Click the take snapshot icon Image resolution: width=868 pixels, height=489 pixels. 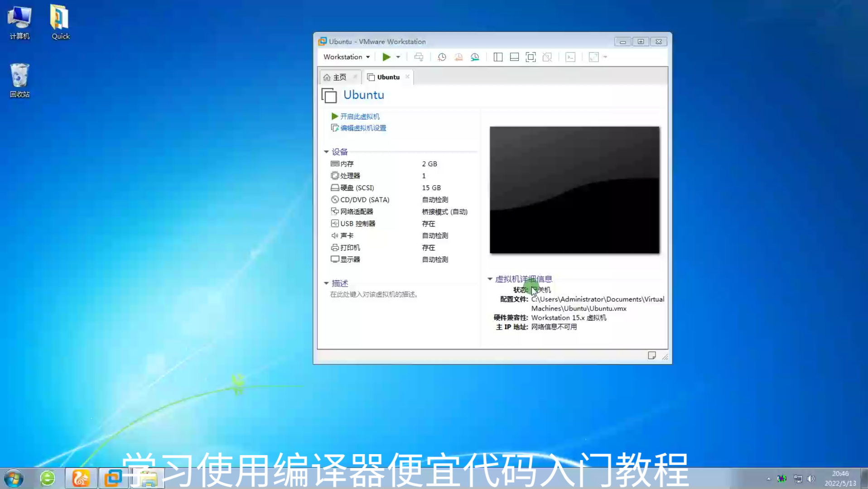tap(442, 57)
